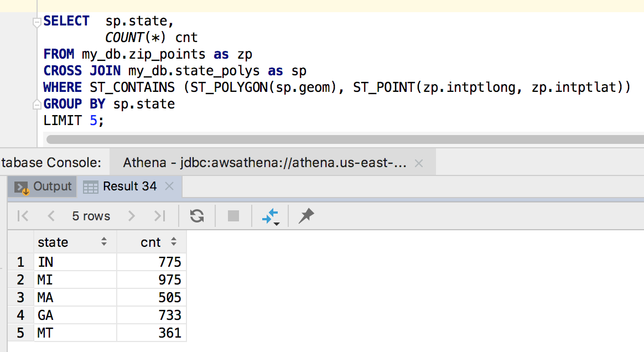Click fold end marker at GROUP BY

click(37, 105)
